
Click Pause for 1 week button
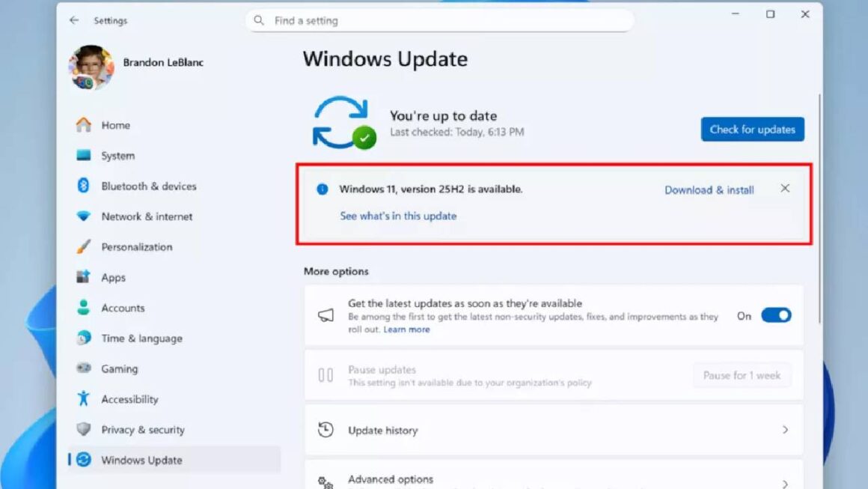pyautogui.click(x=742, y=375)
